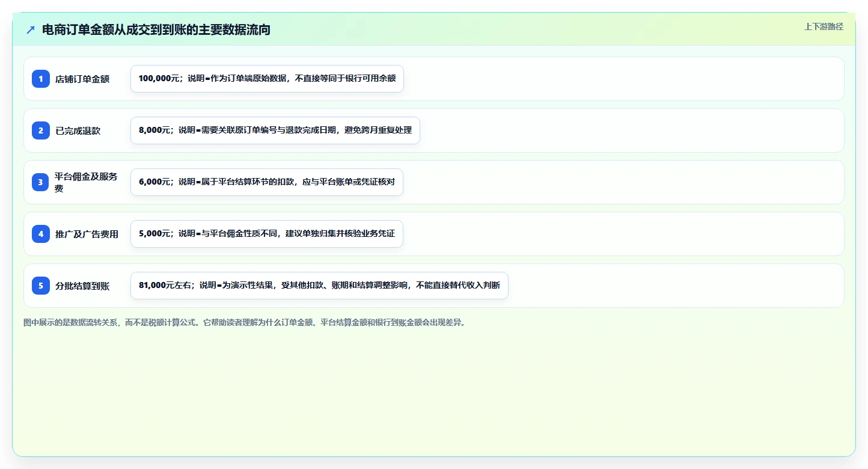Click the 平台佣金及服务费 label
Viewport: 868px width, 469px height.
tap(86, 182)
